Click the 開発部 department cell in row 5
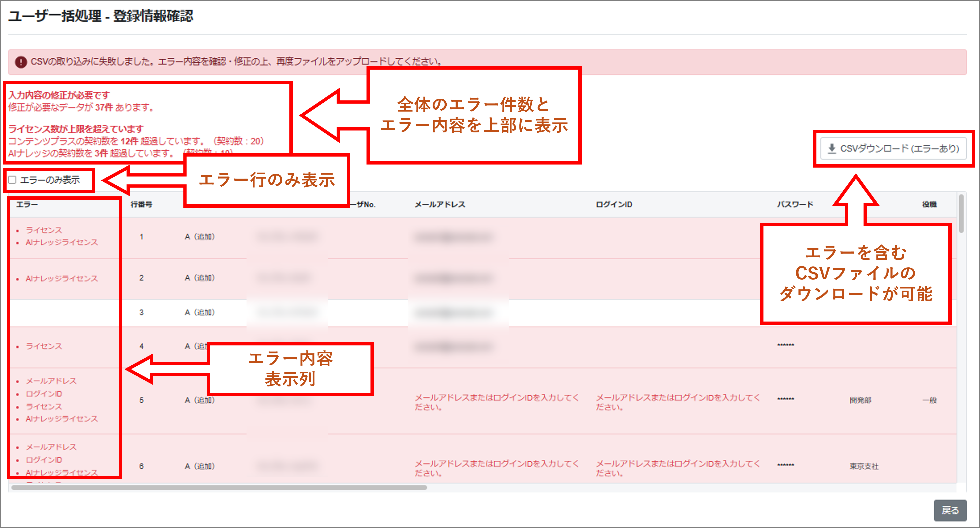 [860, 400]
